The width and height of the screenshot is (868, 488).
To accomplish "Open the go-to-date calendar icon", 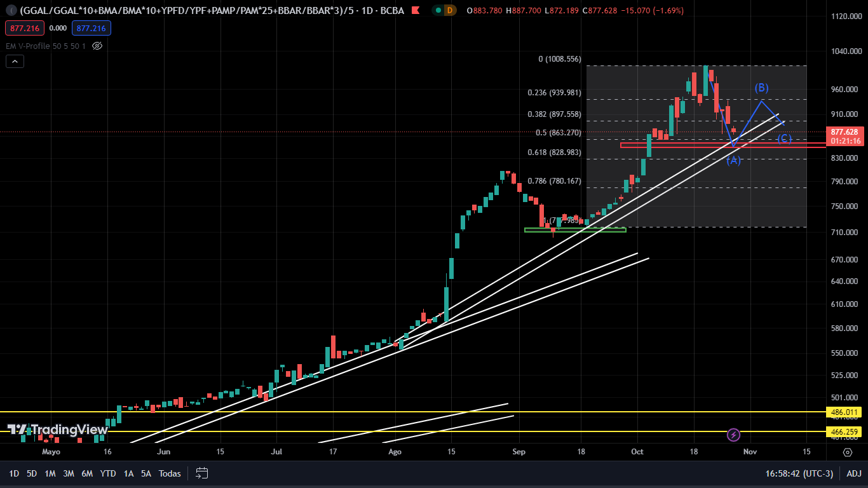I will (x=202, y=473).
